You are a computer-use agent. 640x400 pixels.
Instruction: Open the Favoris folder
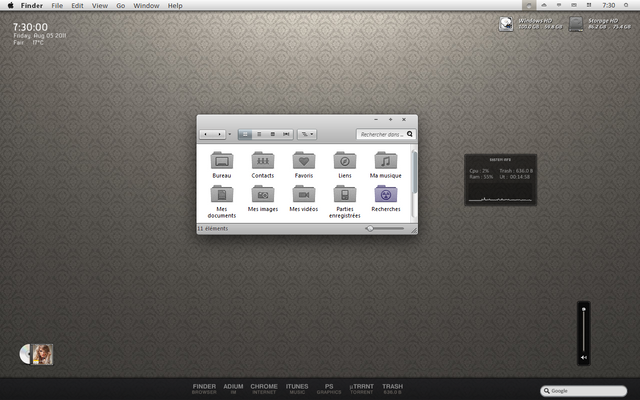point(304,161)
